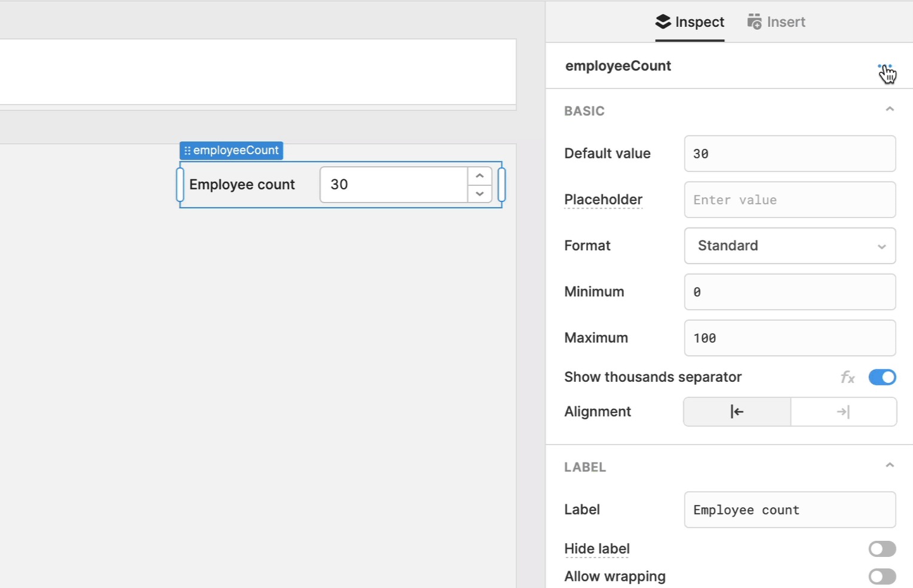Switch to the Inspect tab
The height and width of the screenshot is (588, 913).
(x=690, y=22)
